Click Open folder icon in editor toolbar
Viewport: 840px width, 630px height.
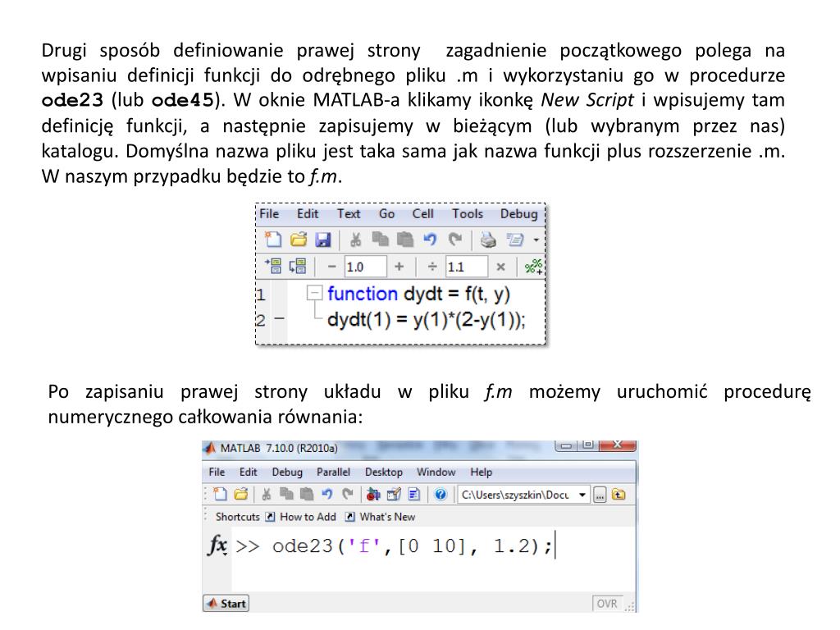[x=299, y=240]
